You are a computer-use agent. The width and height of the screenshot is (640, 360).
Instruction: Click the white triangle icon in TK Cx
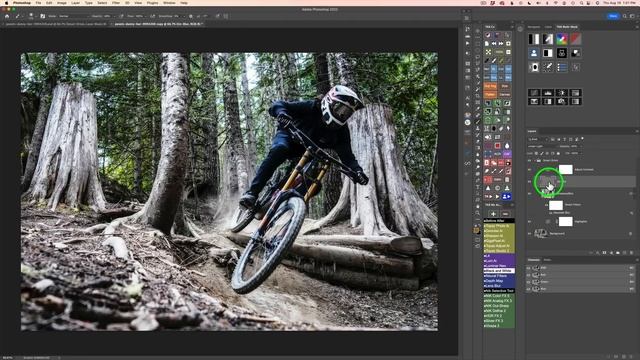tap(488, 188)
